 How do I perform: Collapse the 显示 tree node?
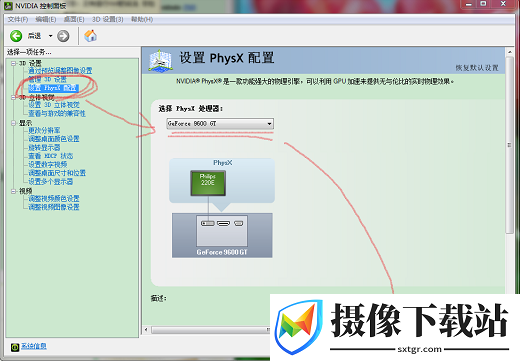click(13, 123)
